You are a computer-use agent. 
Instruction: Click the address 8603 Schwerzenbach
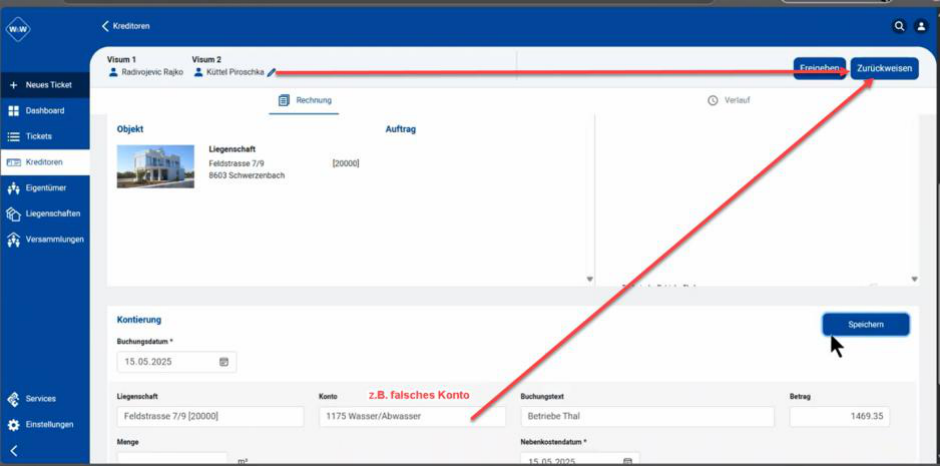246,176
